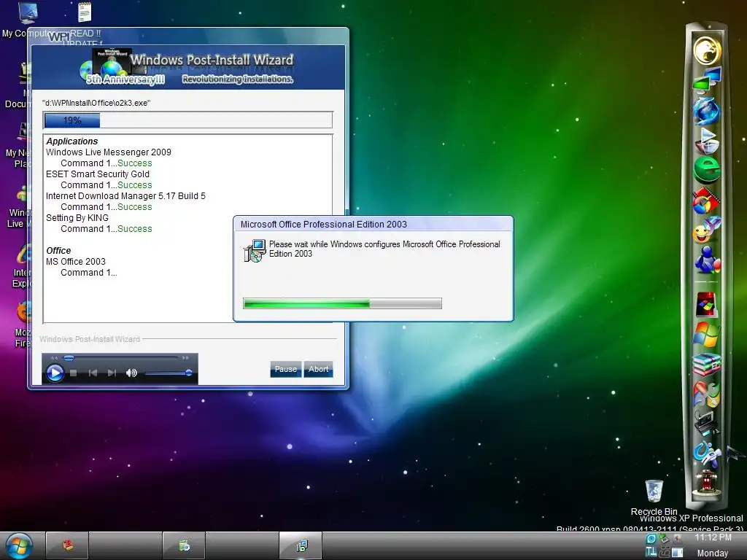Click 'Setting By KING' list entry

(x=77, y=218)
